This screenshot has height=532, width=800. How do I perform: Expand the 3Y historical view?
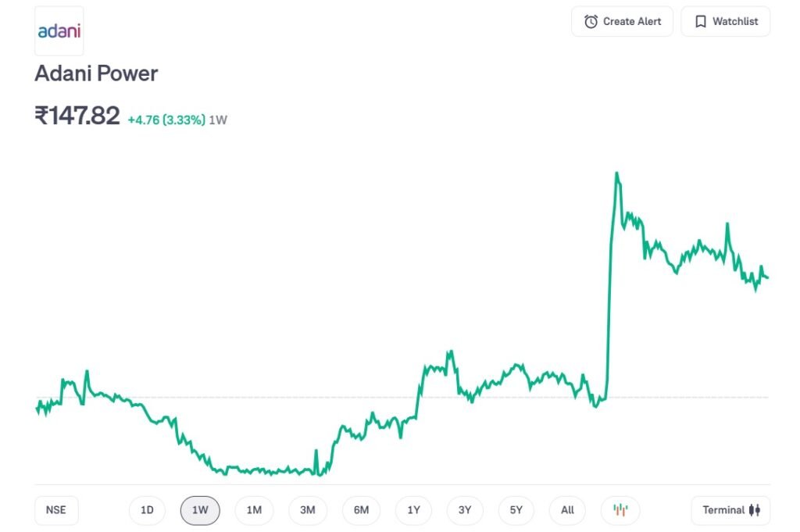[x=464, y=509]
